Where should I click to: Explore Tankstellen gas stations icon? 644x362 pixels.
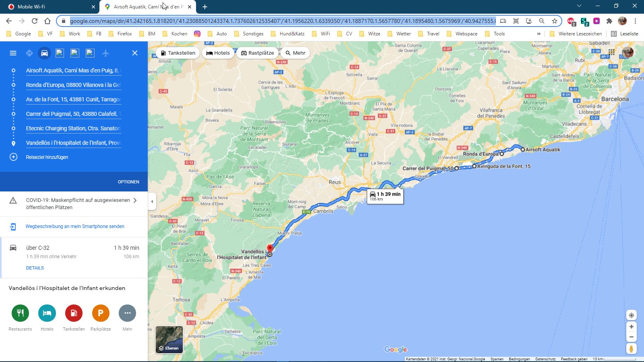point(74,313)
